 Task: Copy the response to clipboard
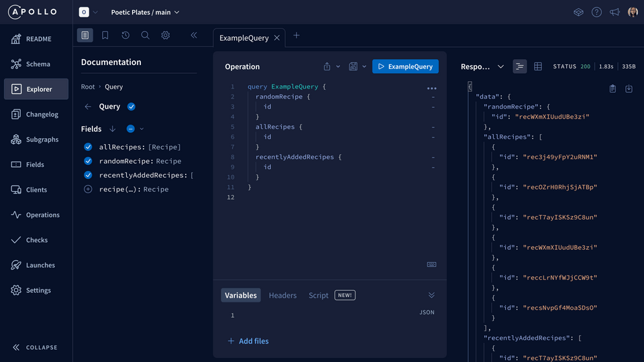[612, 88]
